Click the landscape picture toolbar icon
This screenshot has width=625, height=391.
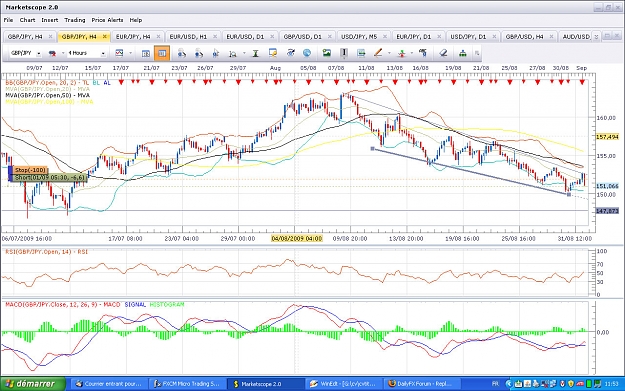click(327, 53)
